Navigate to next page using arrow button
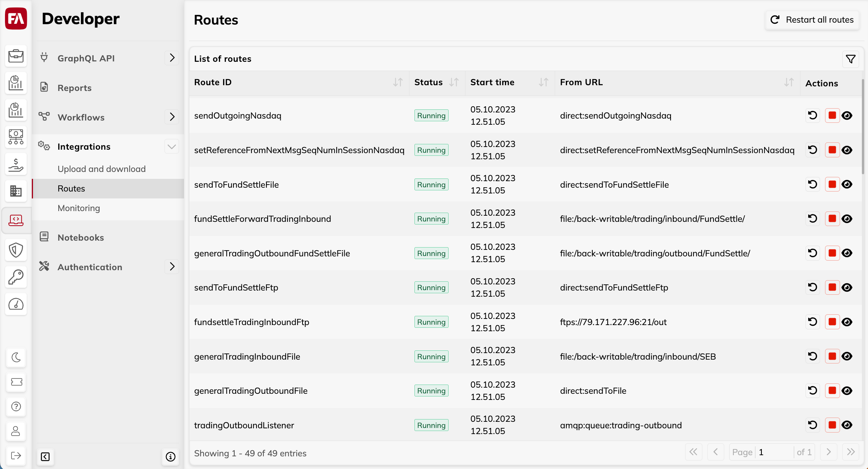This screenshot has height=469, width=868. 829,453
